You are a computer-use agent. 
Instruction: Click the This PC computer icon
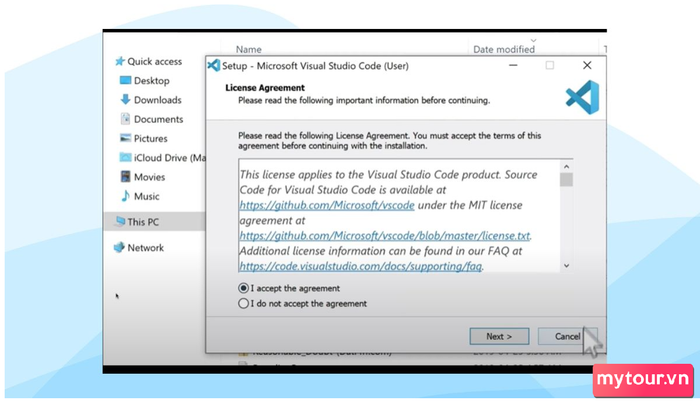pyautogui.click(x=119, y=221)
